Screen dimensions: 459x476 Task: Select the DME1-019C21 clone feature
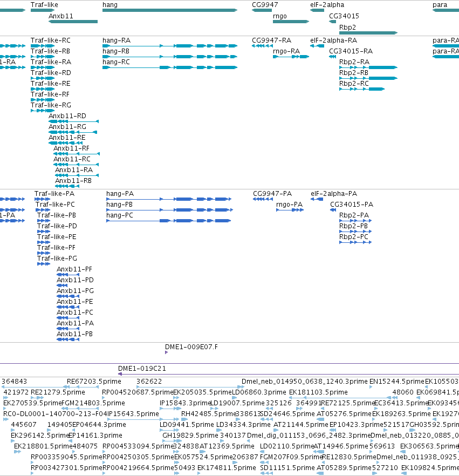[x=289, y=374]
